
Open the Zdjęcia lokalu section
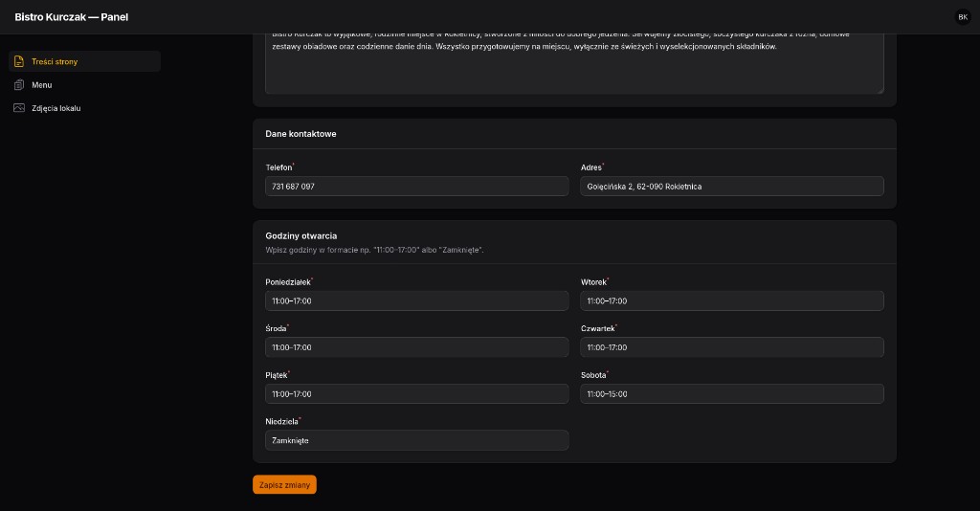(x=85, y=108)
